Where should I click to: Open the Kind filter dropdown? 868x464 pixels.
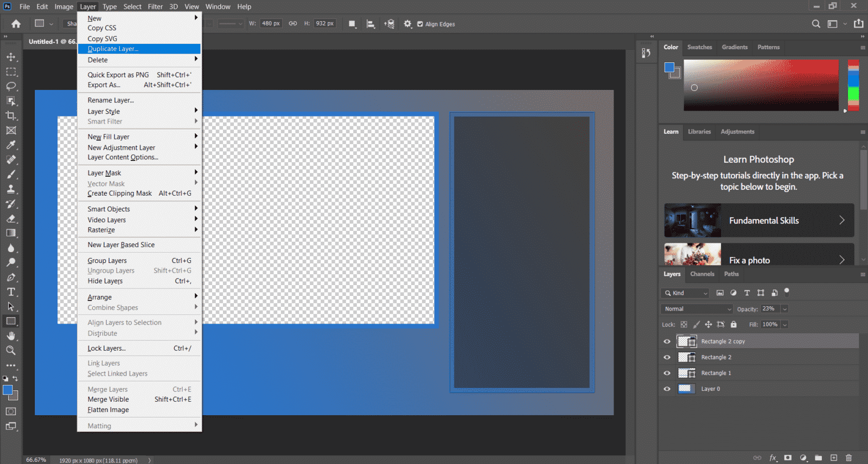pos(685,293)
